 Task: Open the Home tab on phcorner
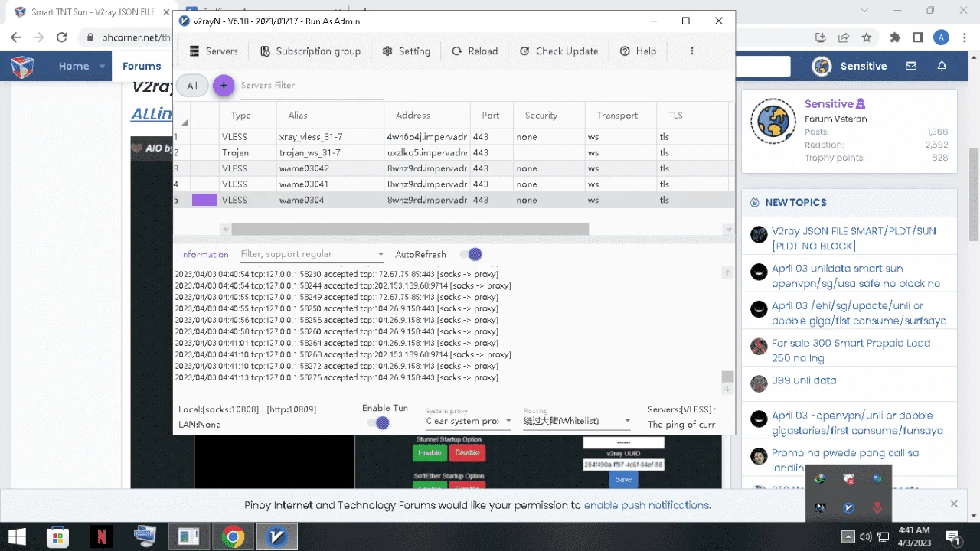tap(73, 66)
